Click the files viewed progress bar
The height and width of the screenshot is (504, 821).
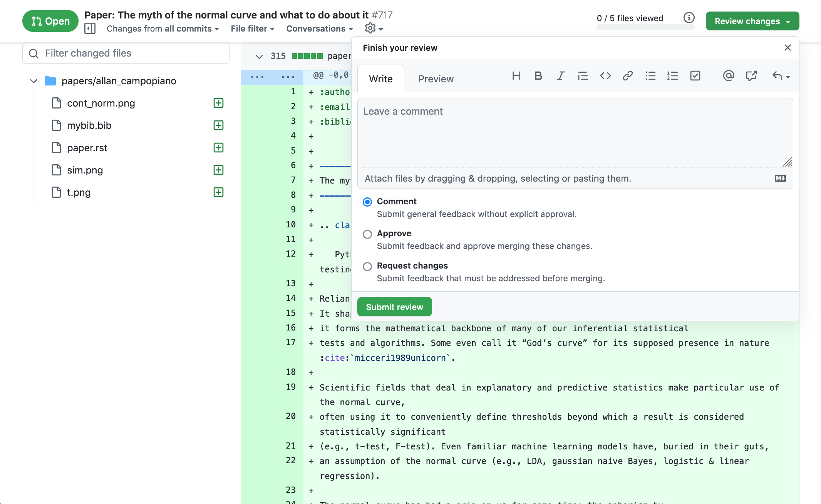click(x=645, y=27)
